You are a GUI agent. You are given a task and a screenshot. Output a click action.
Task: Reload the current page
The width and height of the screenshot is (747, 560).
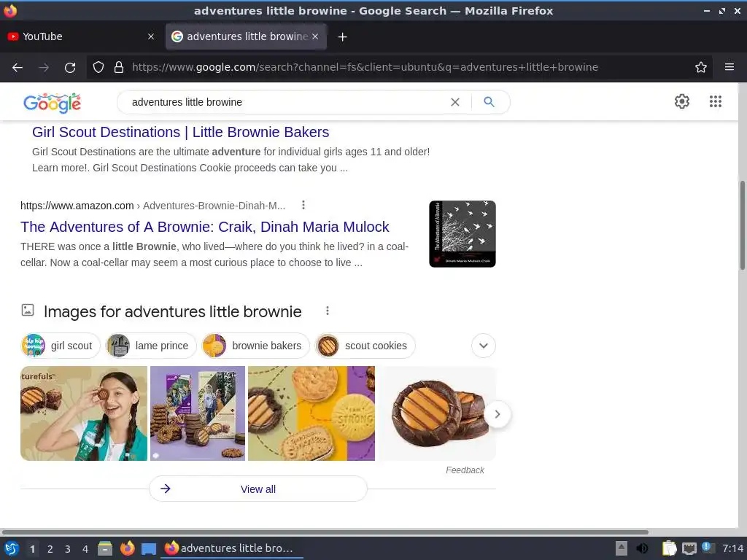point(70,67)
